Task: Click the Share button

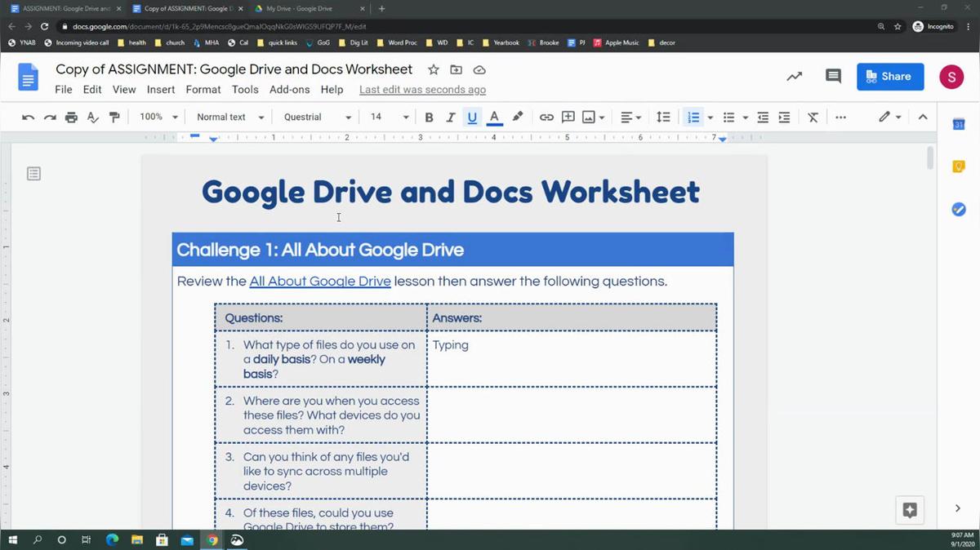Action: tap(890, 77)
